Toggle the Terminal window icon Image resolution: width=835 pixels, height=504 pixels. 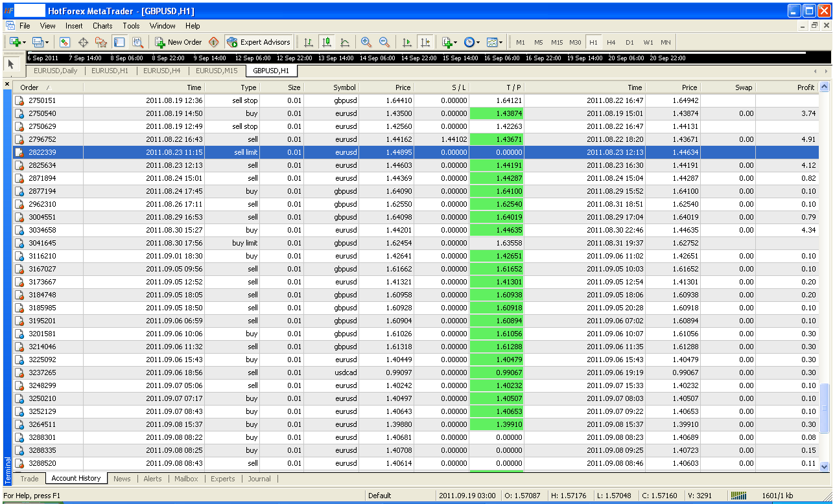(x=119, y=42)
